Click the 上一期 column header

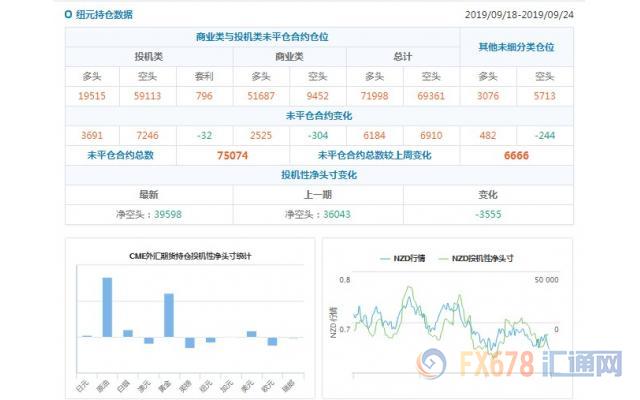318,195
